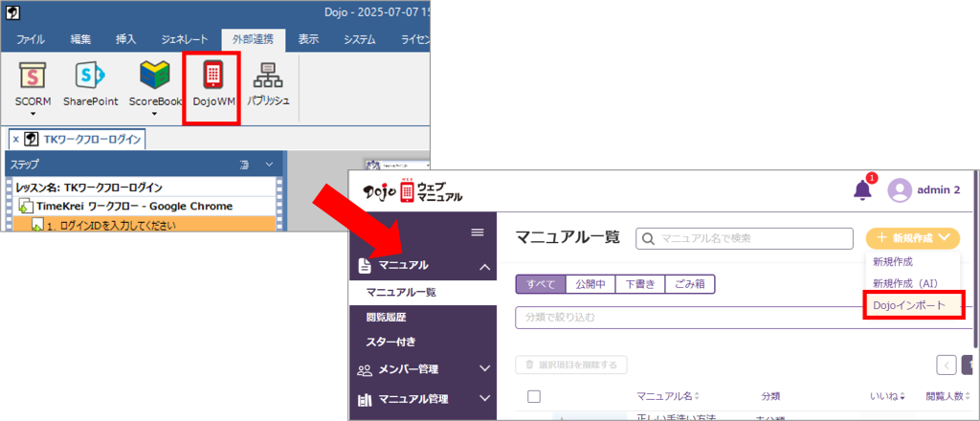This screenshot has width=980, height=421.
Task: Sort by マニュアル名 column header
Action: point(667,396)
